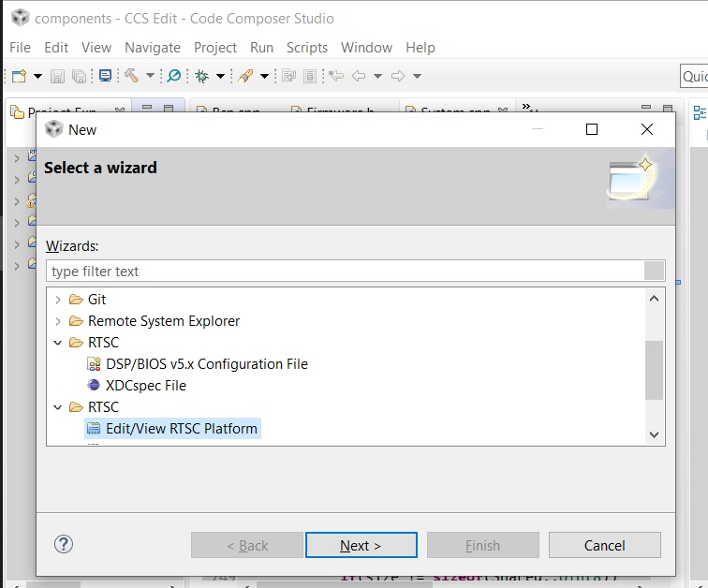Open the Window menu

366,48
